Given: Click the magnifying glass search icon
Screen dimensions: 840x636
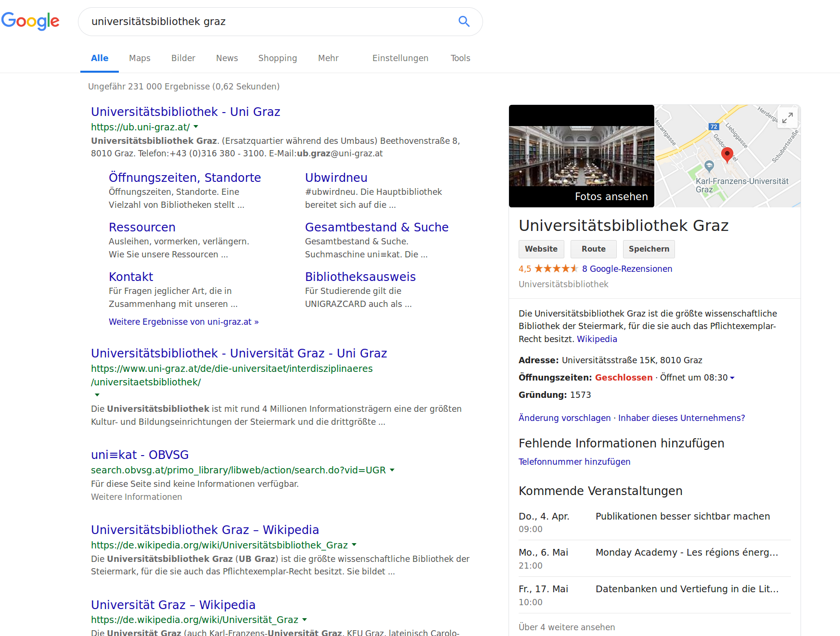Looking at the screenshot, I should [x=464, y=22].
